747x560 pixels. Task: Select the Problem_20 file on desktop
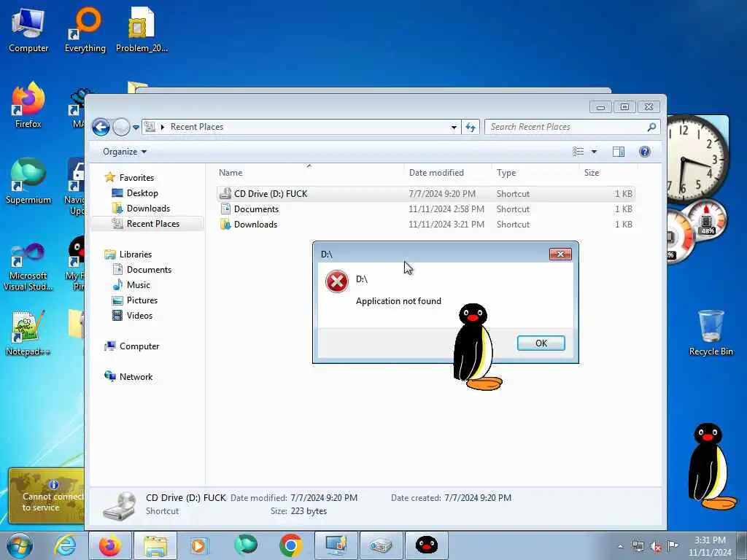[142, 30]
